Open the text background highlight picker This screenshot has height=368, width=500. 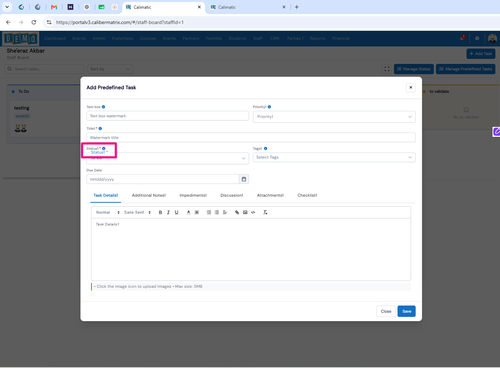click(197, 212)
